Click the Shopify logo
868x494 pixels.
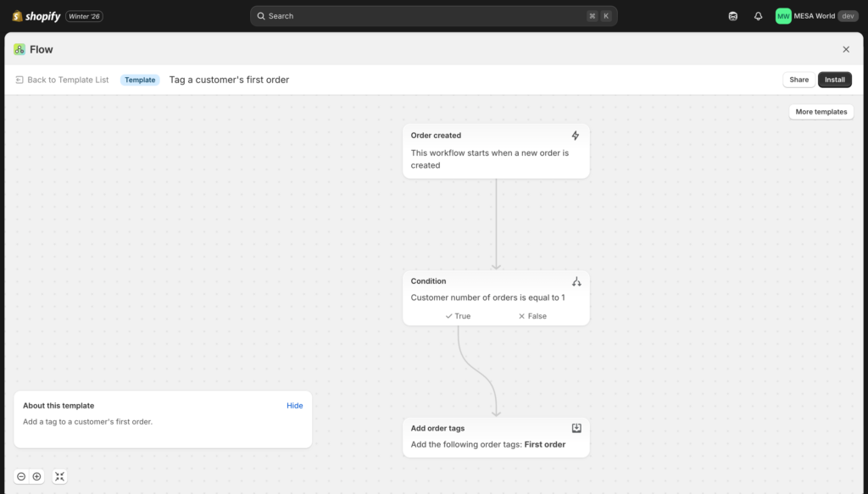coord(36,16)
